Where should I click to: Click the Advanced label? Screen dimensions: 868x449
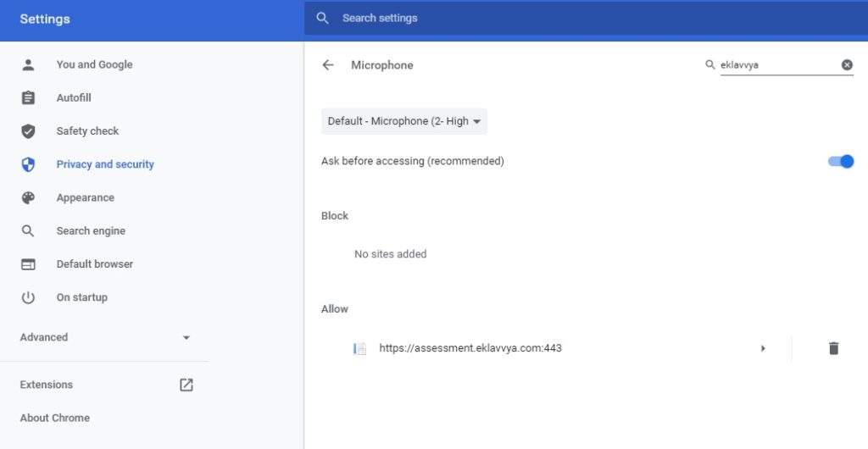[44, 337]
